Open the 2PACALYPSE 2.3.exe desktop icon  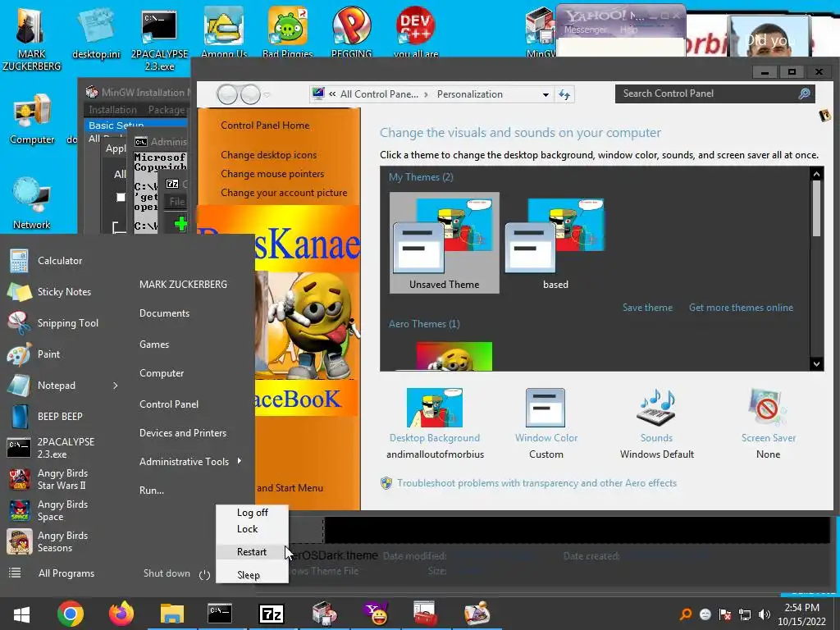159,39
